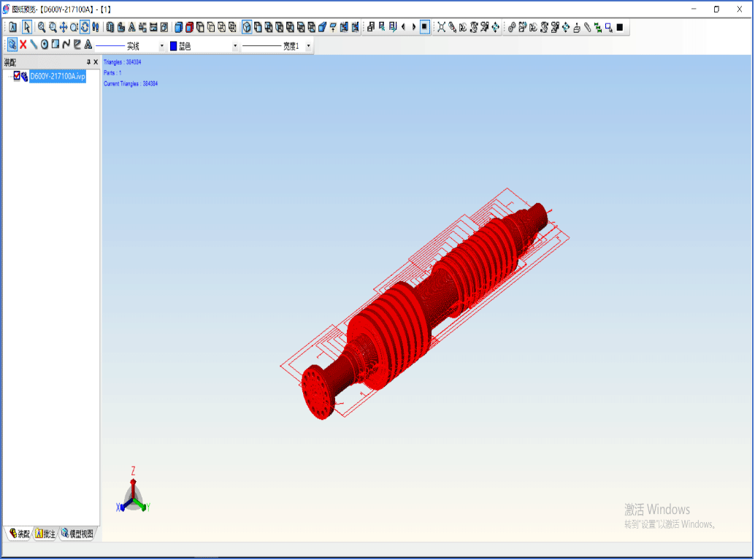
Task: Open the 蓝色 color dropdown
Action: pyautogui.click(x=235, y=46)
